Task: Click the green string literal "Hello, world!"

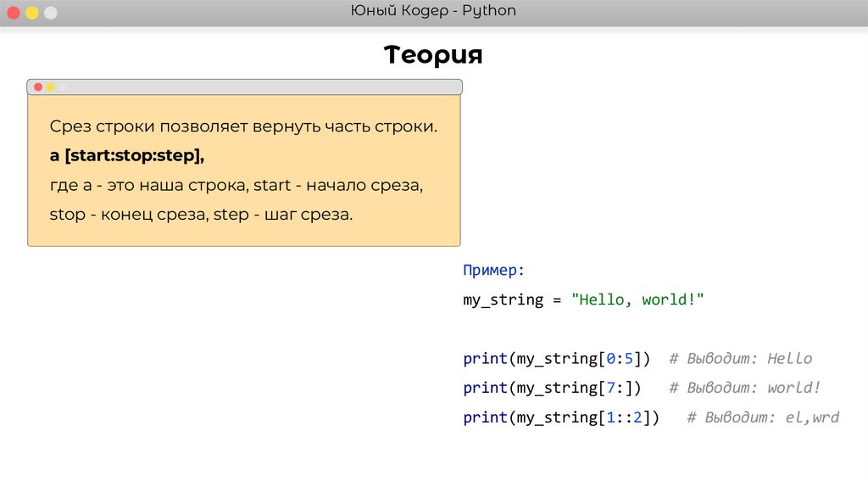Action: [638, 299]
